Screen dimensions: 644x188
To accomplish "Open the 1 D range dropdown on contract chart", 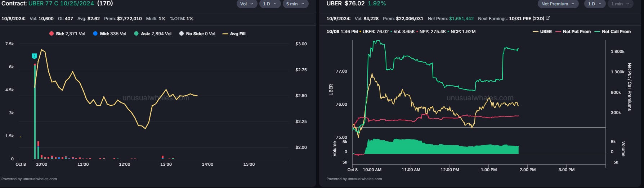I will (x=269, y=4).
